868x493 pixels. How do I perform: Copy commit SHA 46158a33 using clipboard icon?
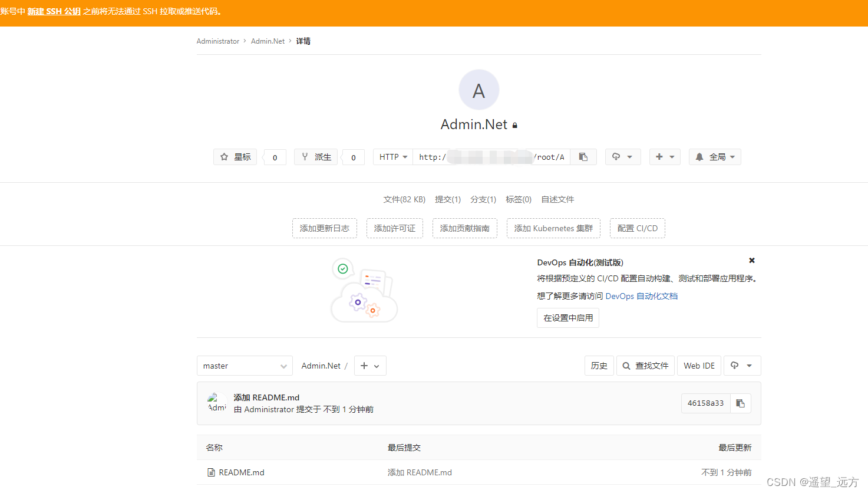pyautogui.click(x=740, y=403)
